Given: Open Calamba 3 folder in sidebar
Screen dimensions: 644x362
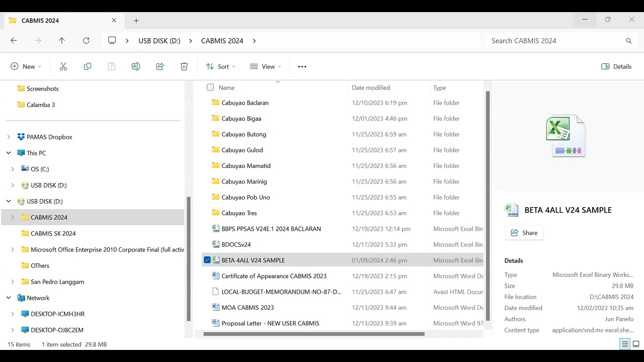Looking at the screenshot, I should click(36, 105).
